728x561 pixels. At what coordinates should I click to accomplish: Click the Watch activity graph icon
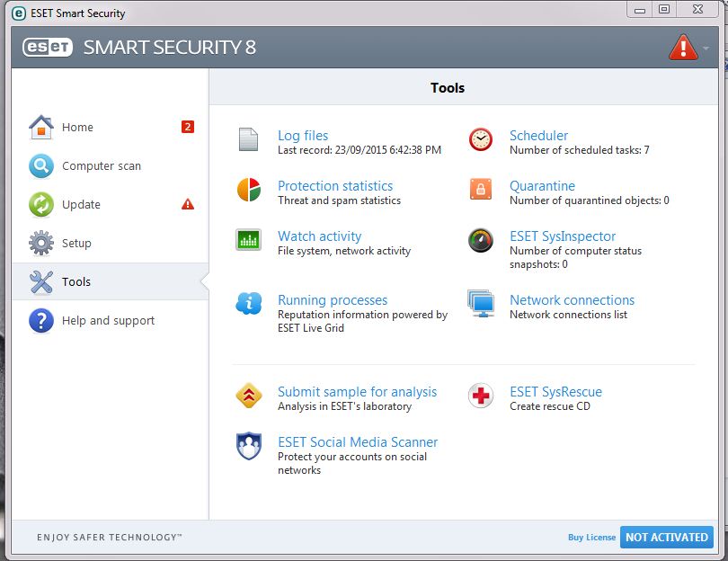tap(248, 240)
